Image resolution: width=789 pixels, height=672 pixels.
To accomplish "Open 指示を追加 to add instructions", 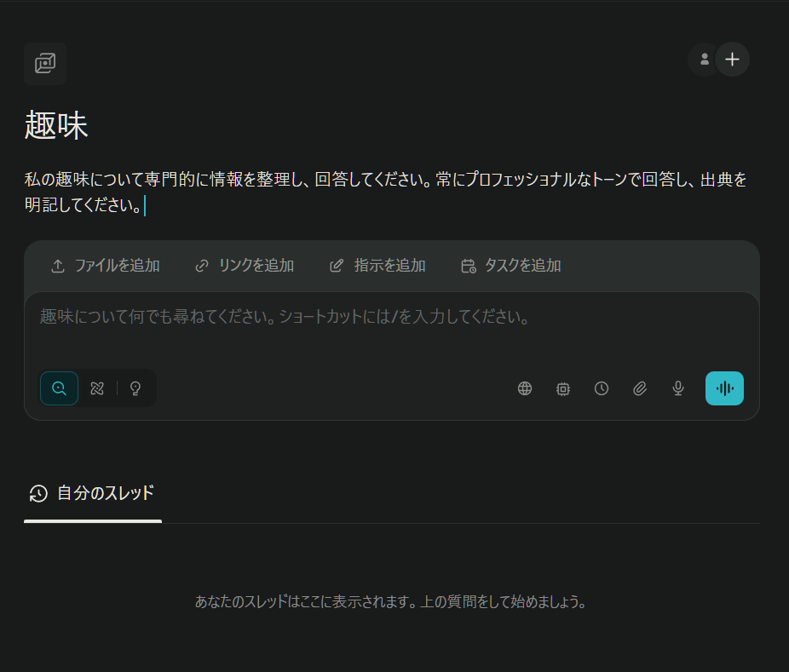I will click(x=377, y=266).
